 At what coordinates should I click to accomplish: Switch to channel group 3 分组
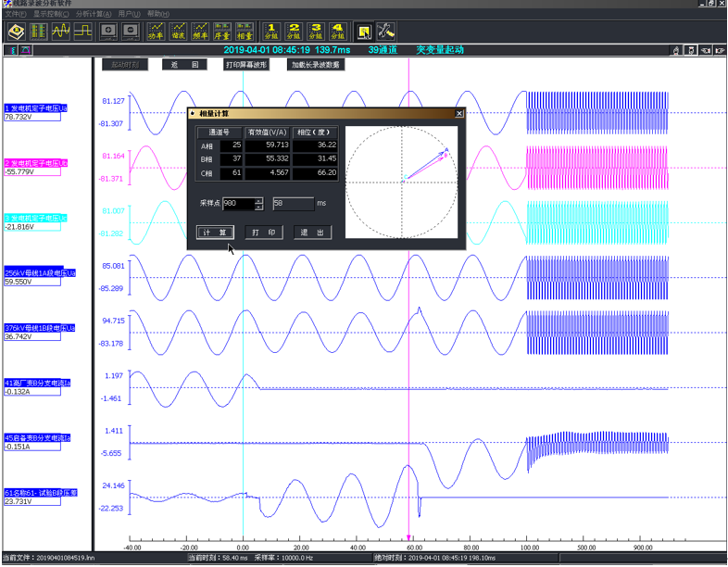tap(316, 31)
